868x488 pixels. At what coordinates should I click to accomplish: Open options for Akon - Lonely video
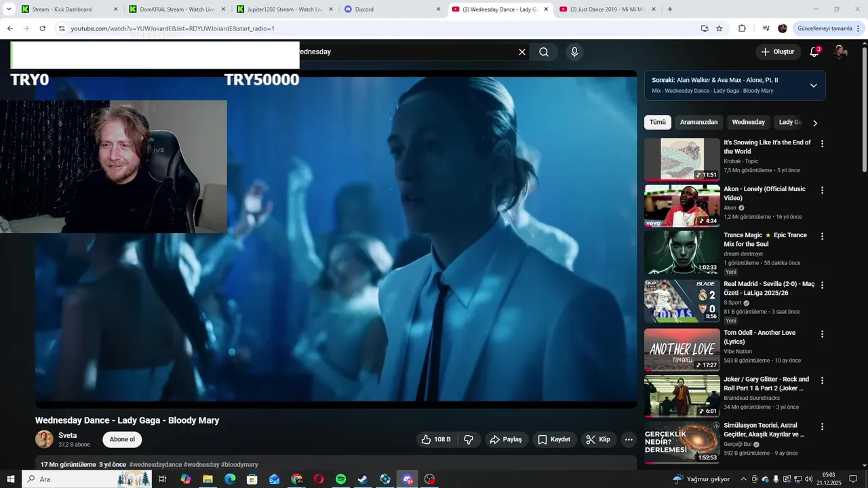click(822, 190)
